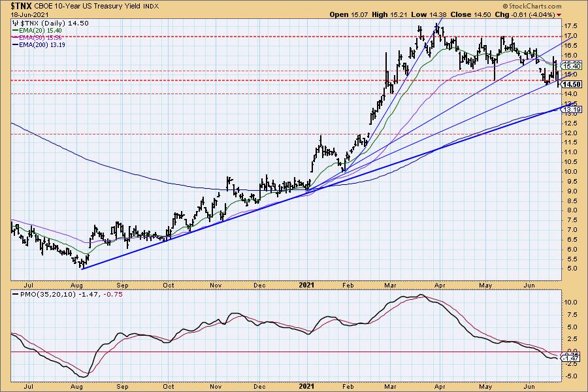Click the 17.0 price axis label

(x=570, y=36)
